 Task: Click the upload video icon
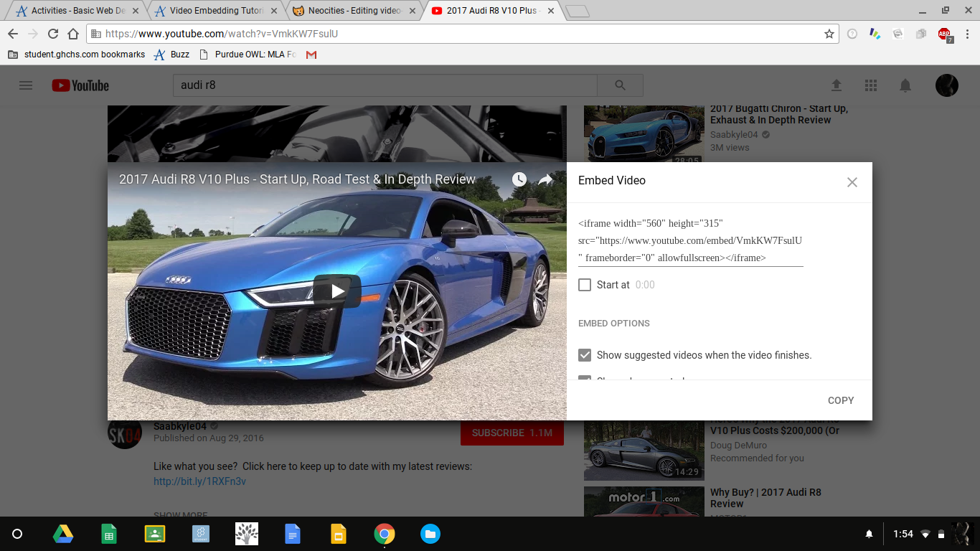pyautogui.click(x=837, y=85)
